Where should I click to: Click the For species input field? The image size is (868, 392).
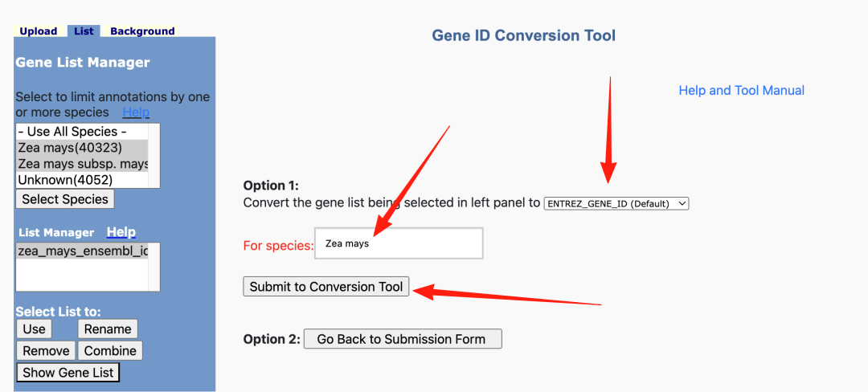399,243
